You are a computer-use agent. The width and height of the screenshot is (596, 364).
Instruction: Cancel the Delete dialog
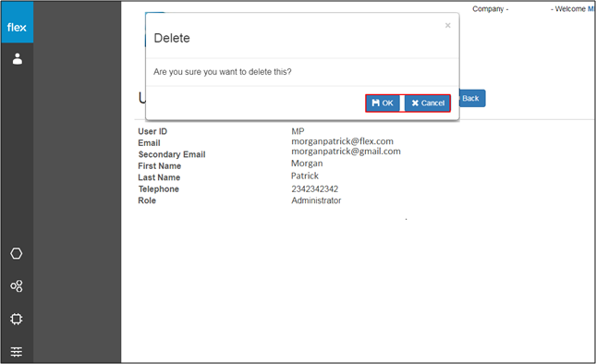click(x=428, y=103)
